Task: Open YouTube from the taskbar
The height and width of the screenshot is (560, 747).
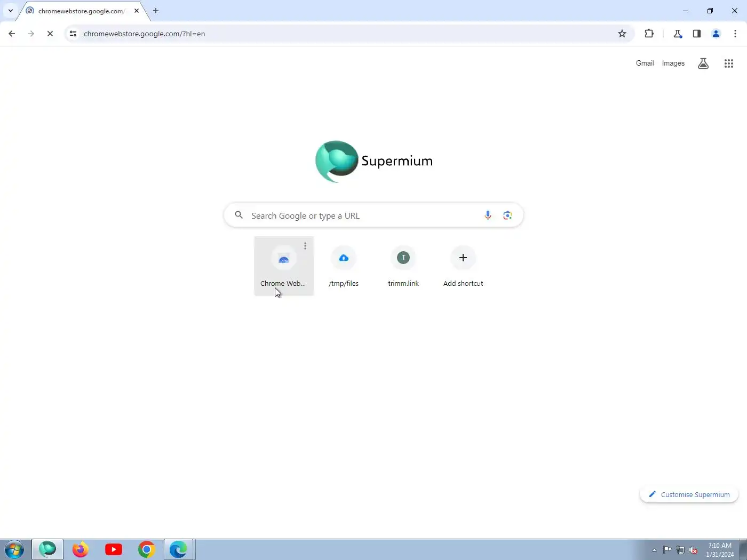Action: click(114, 549)
